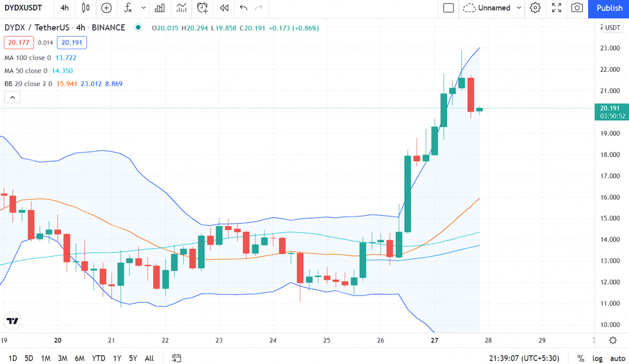Open time axis settings gear icon

pos(612,340)
